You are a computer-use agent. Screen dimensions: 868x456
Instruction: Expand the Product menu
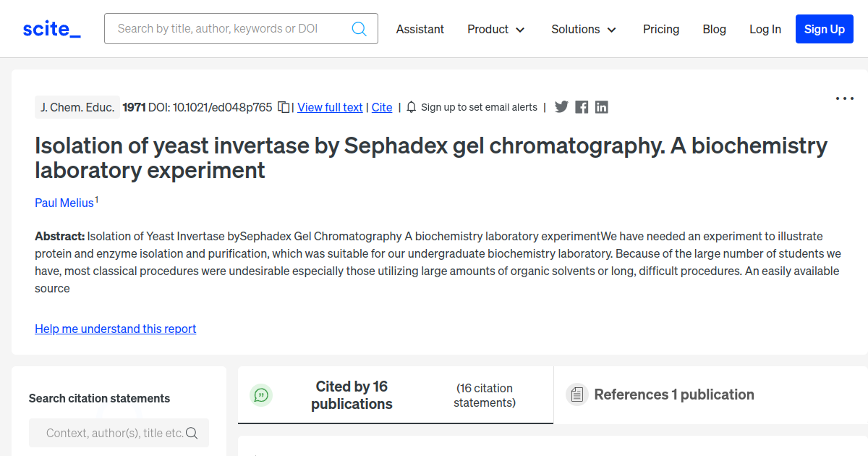(x=496, y=29)
